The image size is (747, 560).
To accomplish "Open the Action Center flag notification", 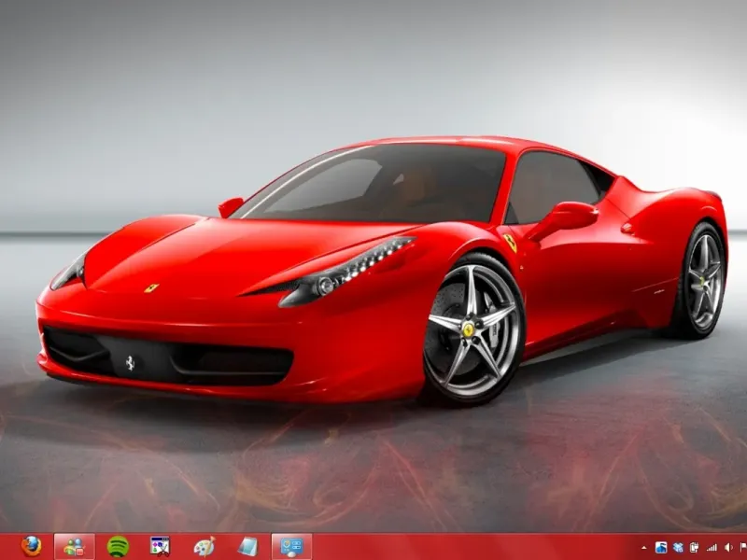I will [742, 547].
